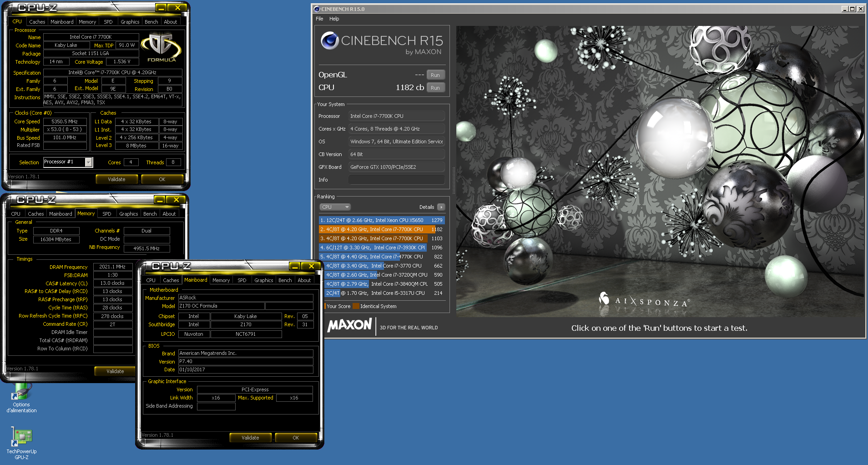Open About tab in top CPU-Z window

(x=171, y=22)
